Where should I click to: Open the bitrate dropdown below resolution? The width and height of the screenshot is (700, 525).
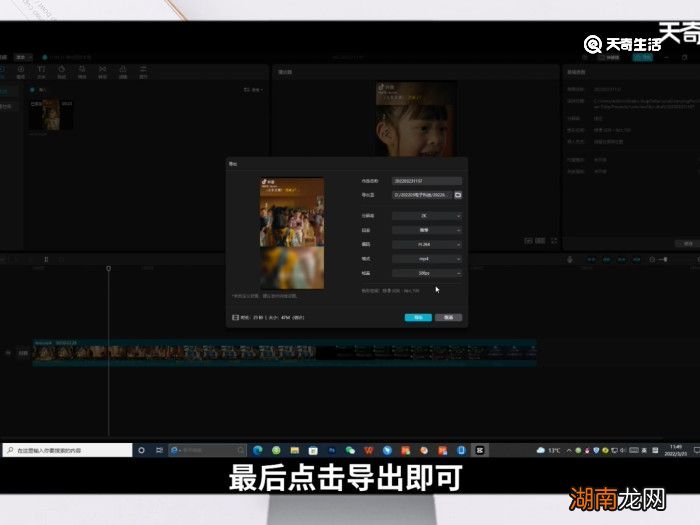coord(427,230)
